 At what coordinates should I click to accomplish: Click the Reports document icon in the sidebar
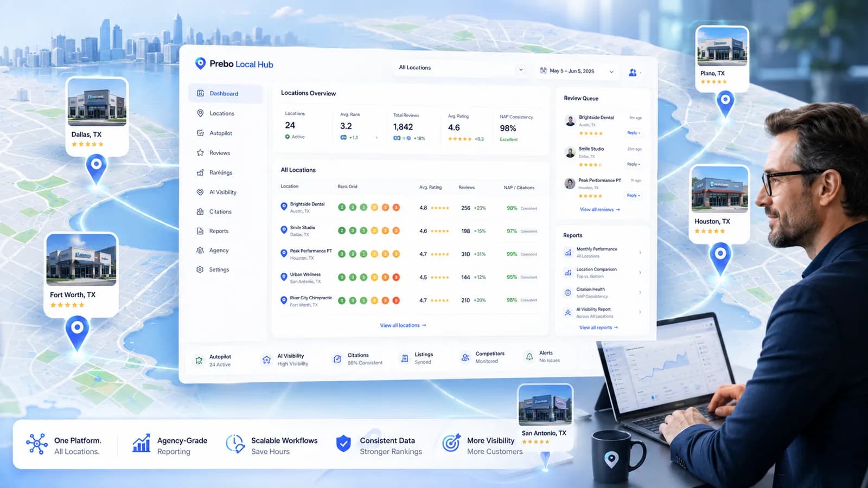(200, 231)
